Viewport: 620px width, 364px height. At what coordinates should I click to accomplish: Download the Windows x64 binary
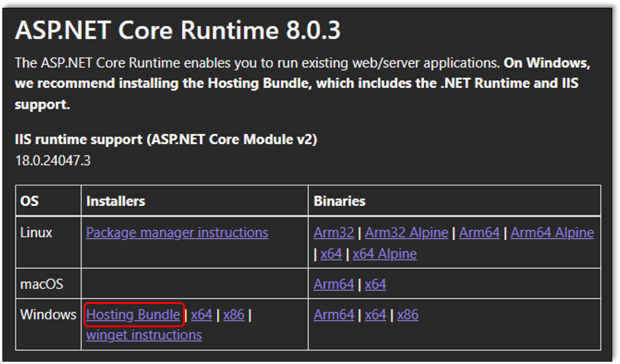[375, 315]
